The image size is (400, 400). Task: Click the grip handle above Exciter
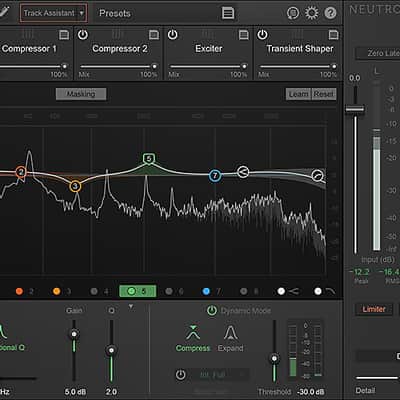[x=208, y=34]
